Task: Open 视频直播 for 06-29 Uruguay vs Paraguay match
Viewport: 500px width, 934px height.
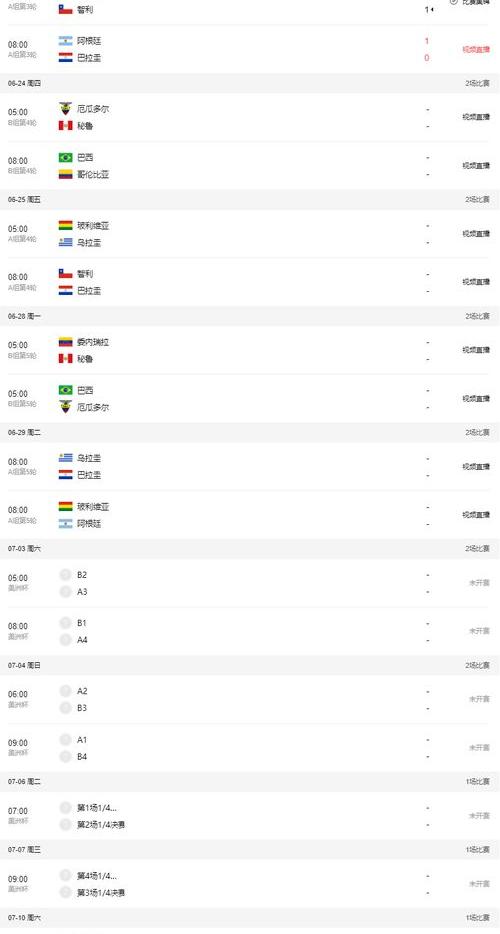Action: click(476, 466)
